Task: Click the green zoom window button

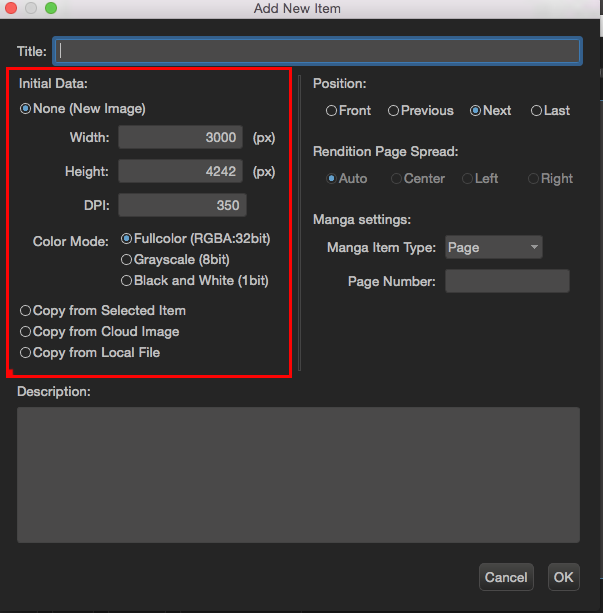Action: pos(51,8)
